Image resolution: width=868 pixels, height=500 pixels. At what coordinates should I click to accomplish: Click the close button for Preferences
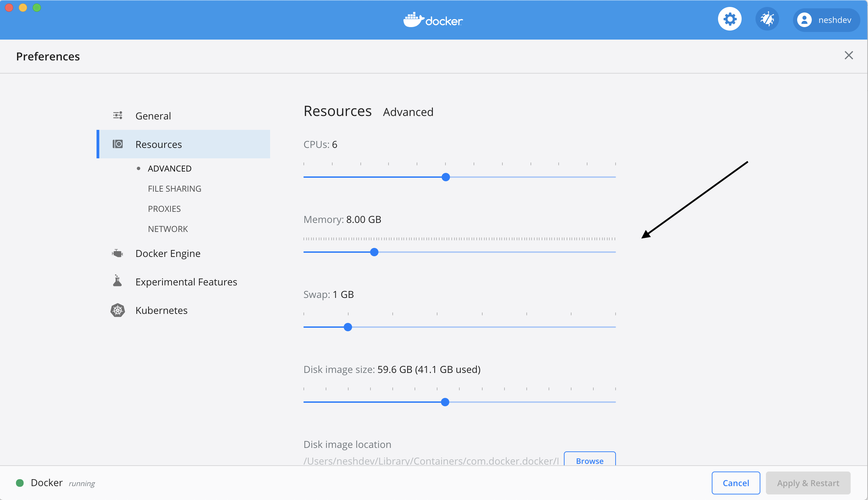(849, 56)
